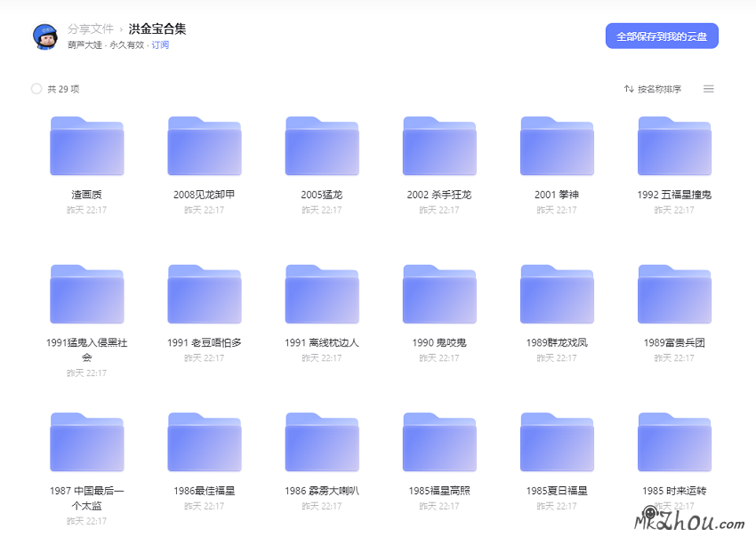
Task: Click 全部保存到我的云盘 button
Action: click(662, 36)
